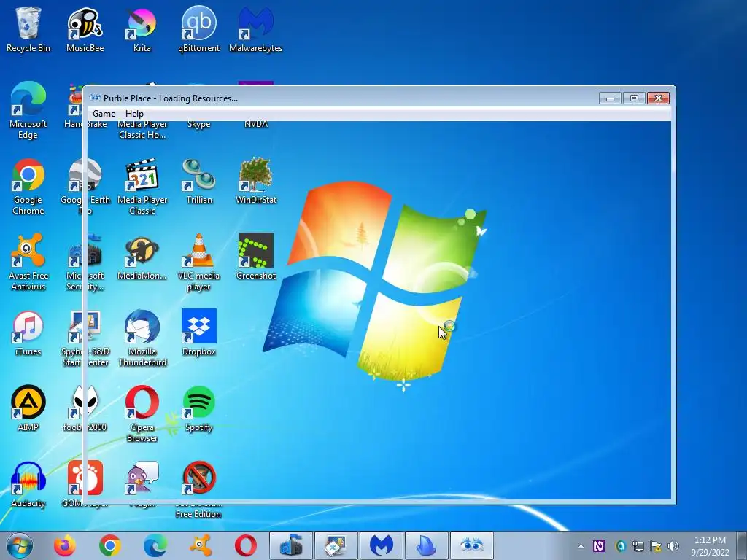Select the Audacity desktop shortcut
747x560 pixels.
click(x=28, y=485)
